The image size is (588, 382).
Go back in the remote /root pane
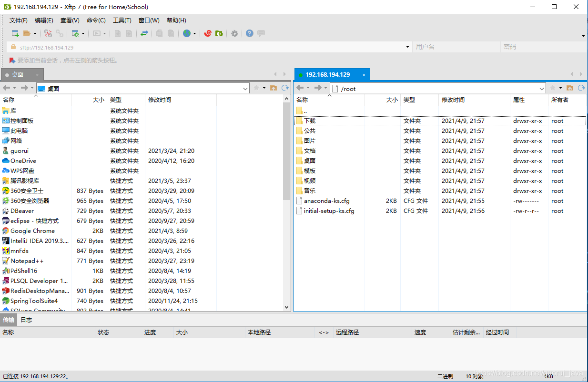coord(300,88)
